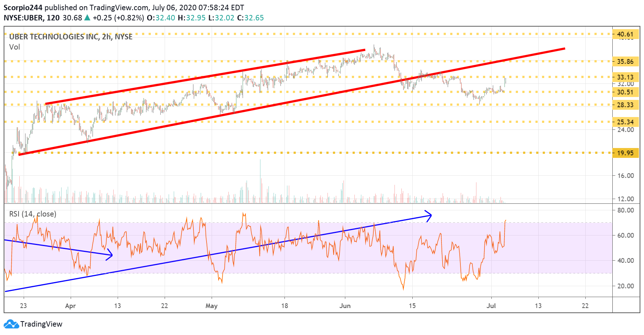Click the 25.34 price level label
Image resolution: width=644 pixels, height=335 pixels.
pos(625,122)
